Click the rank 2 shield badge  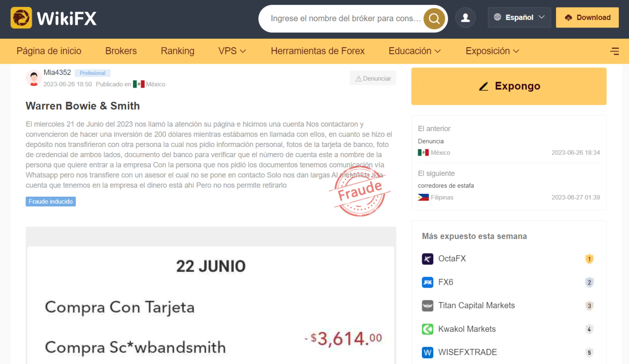[589, 282]
